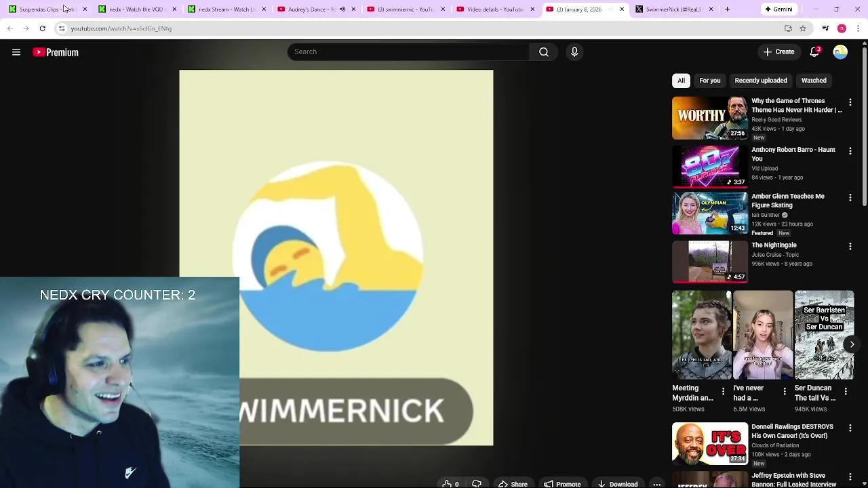The height and width of the screenshot is (488, 868).
Task: Open options for The Nightingale video
Action: [850, 247]
